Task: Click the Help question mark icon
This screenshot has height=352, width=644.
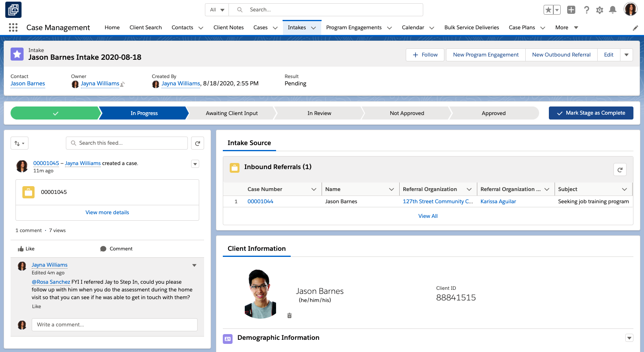Action: (x=586, y=10)
